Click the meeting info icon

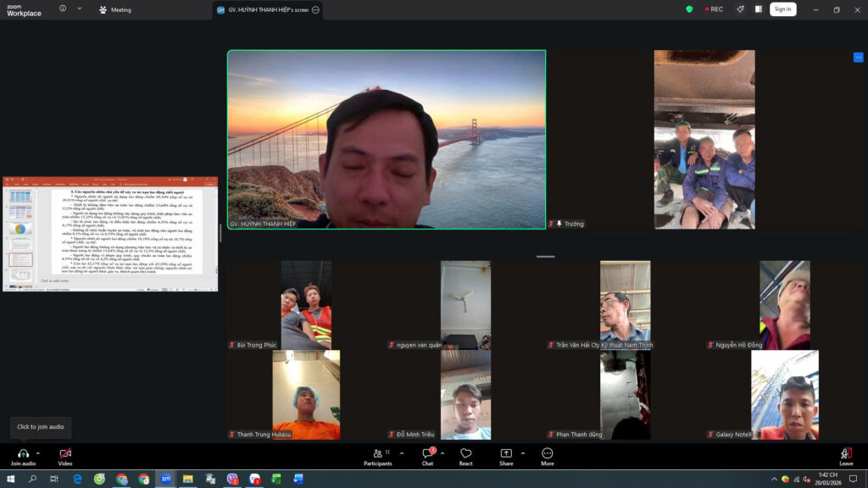point(63,8)
